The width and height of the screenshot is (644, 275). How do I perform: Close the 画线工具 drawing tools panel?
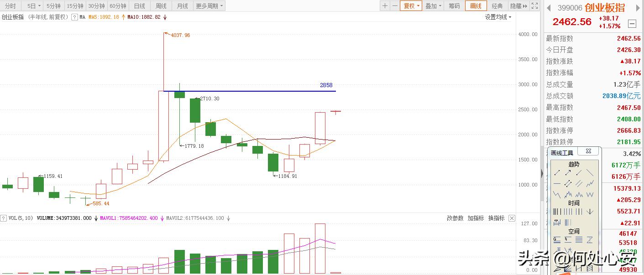(x=589, y=151)
